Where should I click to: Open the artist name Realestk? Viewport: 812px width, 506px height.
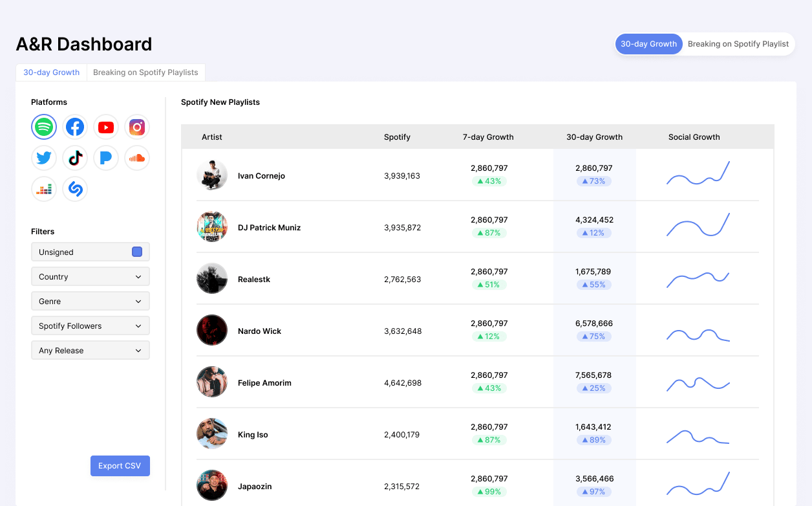click(254, 280)
